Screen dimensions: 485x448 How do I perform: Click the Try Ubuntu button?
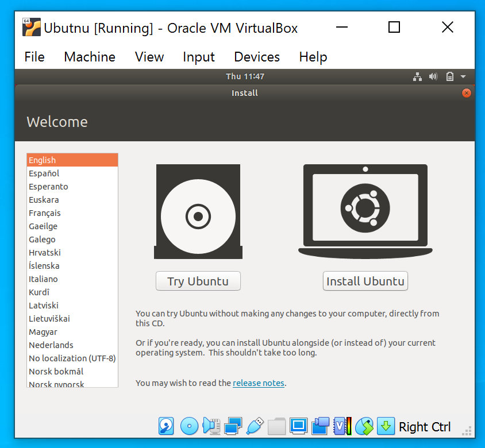(198, 281)
